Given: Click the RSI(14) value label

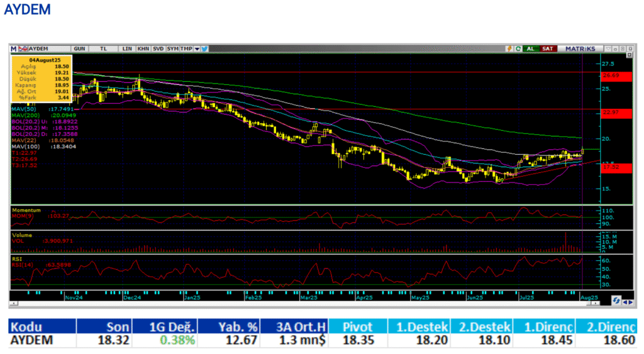Looking at the screenshot, I should (x=41, y=265).
